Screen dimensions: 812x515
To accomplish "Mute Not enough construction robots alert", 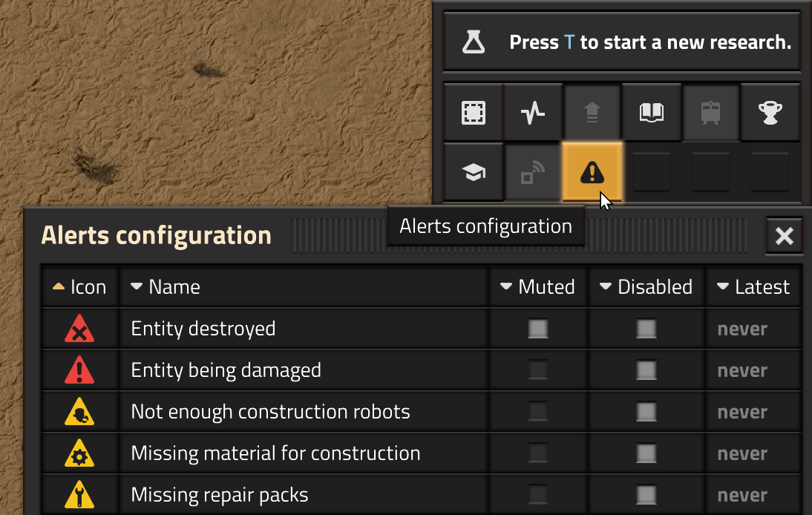I will pyautogui.click(x=538, y=412).
